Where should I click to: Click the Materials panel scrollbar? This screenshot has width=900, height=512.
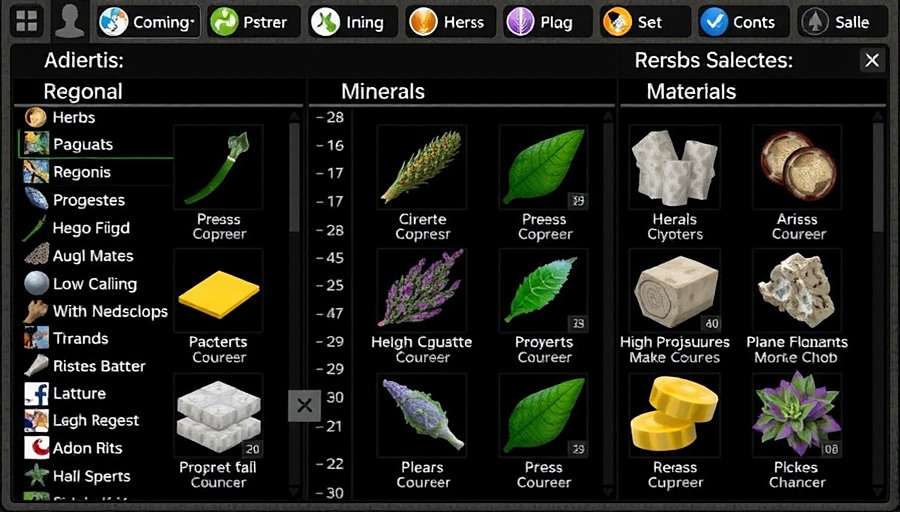tap(878, 177)
